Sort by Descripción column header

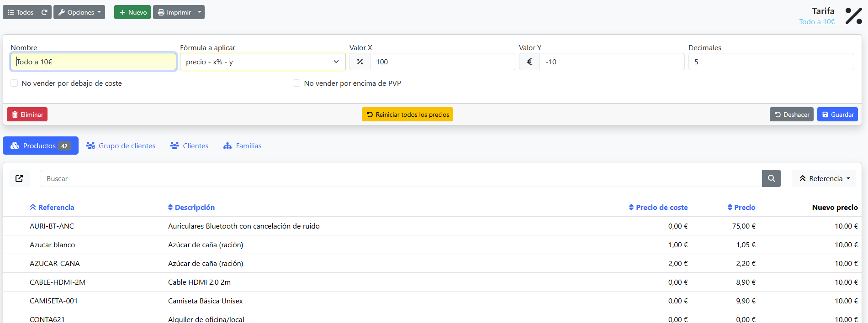coord(191,207)
